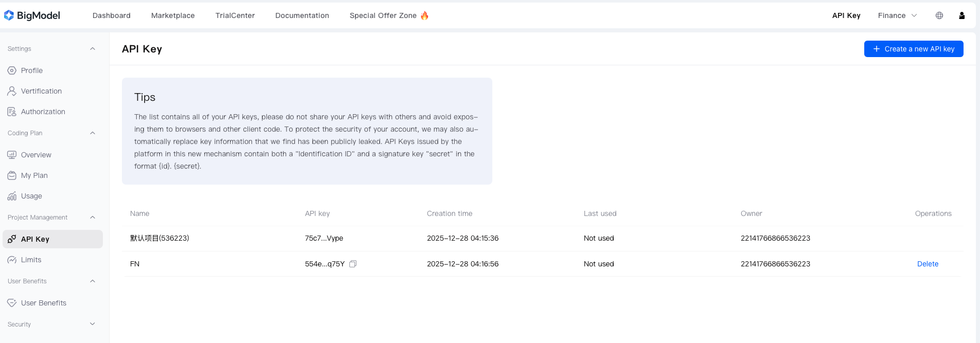This screenshot has width=980, height=343.
Task: Click the Name column header
Action: (140, 213)
